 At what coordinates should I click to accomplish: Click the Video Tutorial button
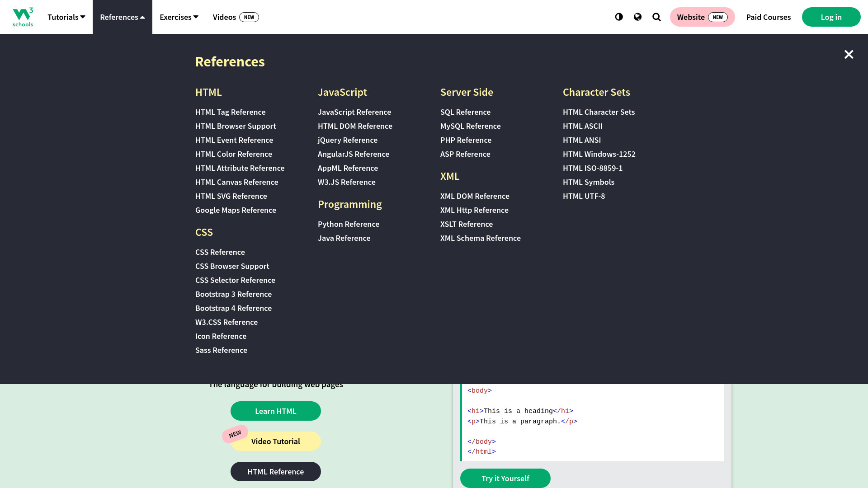pyautogui.click(x=276, y=441)
